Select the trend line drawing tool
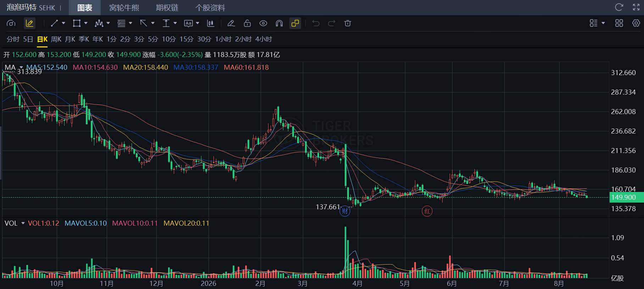 [x=54, y=23]
